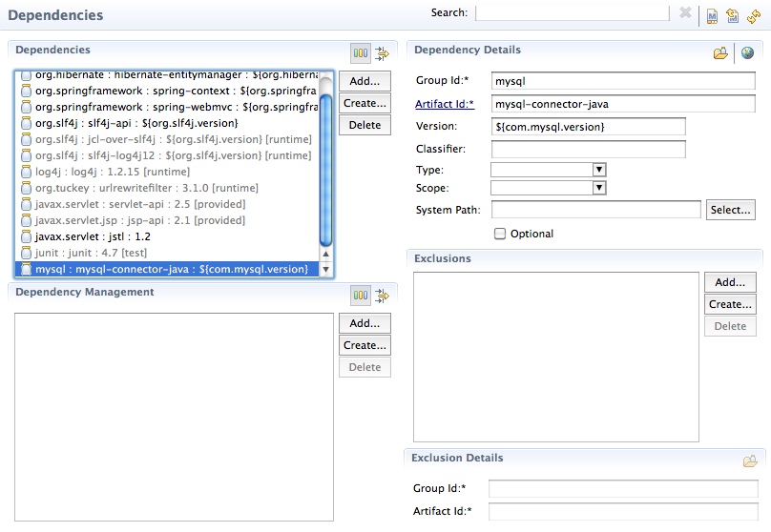This screenshot has height=532, width=771.
Task: Clear the search field with the X icon
Action: click(685, 12)
